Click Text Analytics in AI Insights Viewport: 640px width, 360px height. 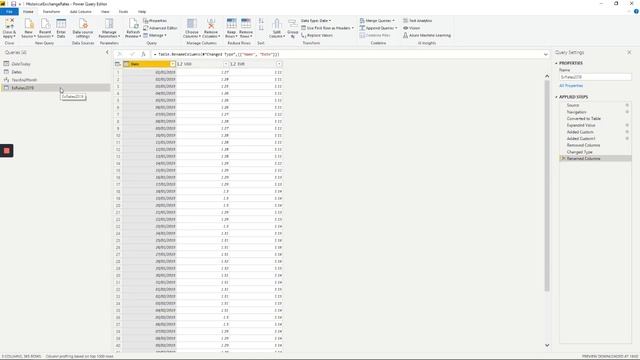coord(418,20)
